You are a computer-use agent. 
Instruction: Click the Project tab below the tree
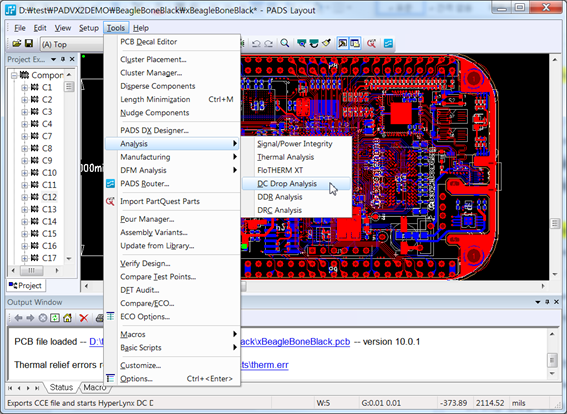click(25, 285)
